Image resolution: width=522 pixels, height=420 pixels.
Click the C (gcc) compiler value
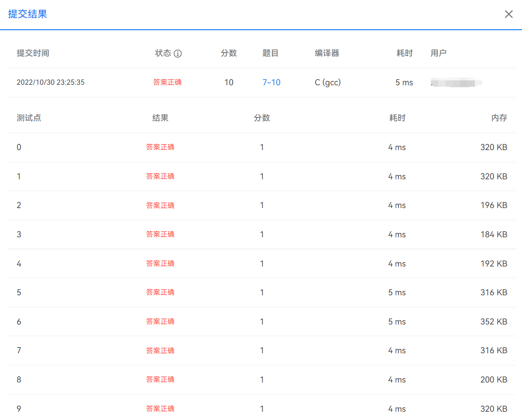coord(328,82)
